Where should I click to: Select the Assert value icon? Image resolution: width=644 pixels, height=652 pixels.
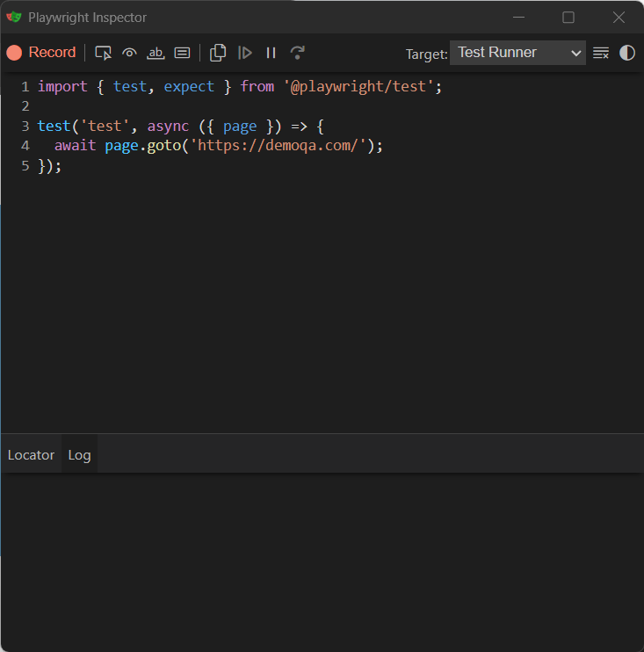pos(182,53)
